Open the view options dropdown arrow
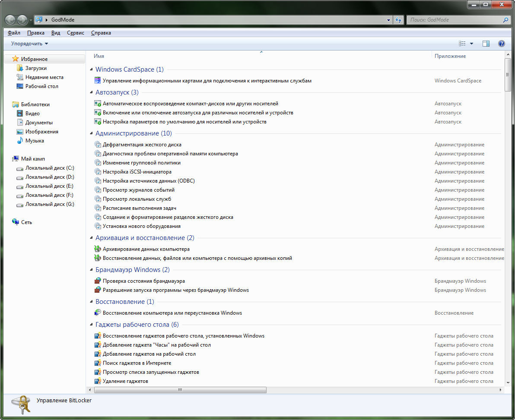Image resolution: width=515 pixels, height=420 pixels. coord(471,44)
